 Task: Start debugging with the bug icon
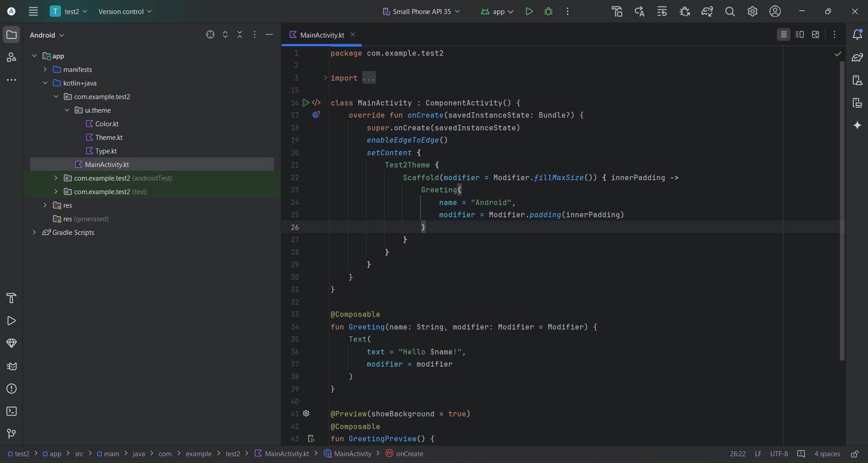pos(548,11)
